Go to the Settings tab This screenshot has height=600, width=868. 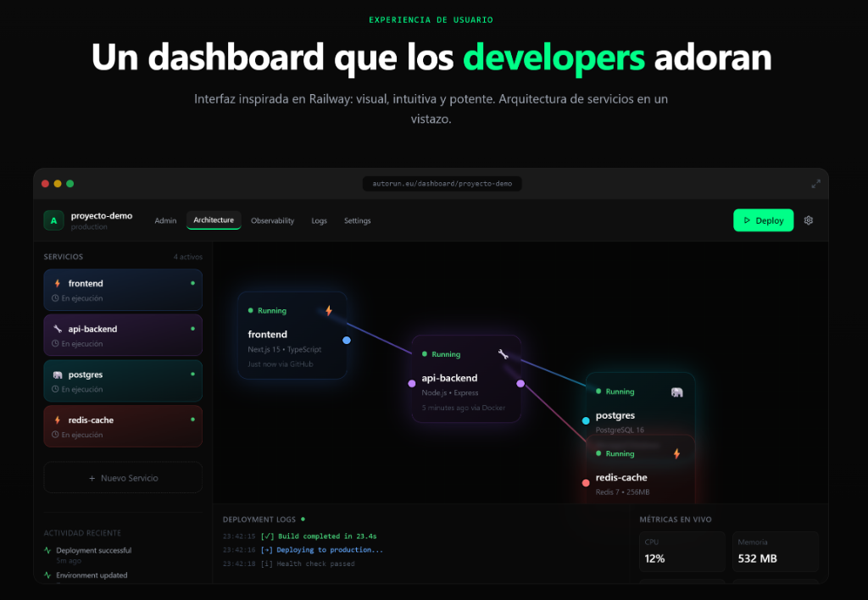pyautogui.click(x=357, y=220)
